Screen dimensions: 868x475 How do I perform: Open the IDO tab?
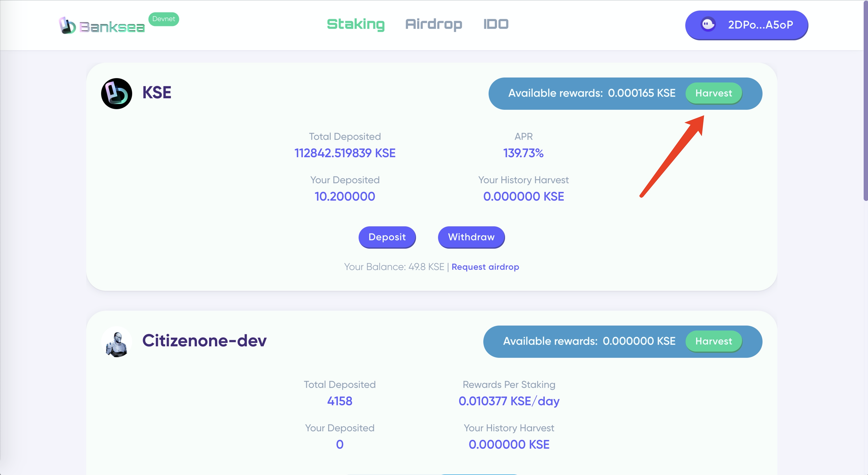click(x=496, y=24)
